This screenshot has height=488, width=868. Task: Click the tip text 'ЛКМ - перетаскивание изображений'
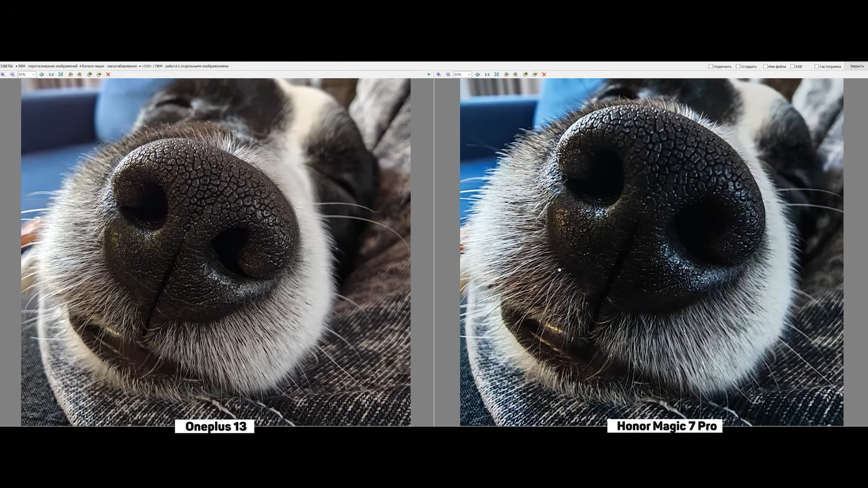coord(48,66)
